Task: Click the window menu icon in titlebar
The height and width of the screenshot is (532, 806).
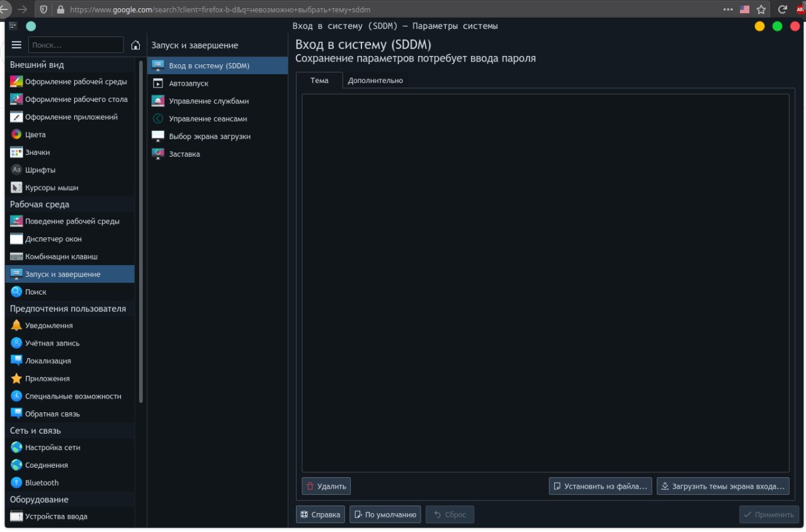Action: point(13,26)
